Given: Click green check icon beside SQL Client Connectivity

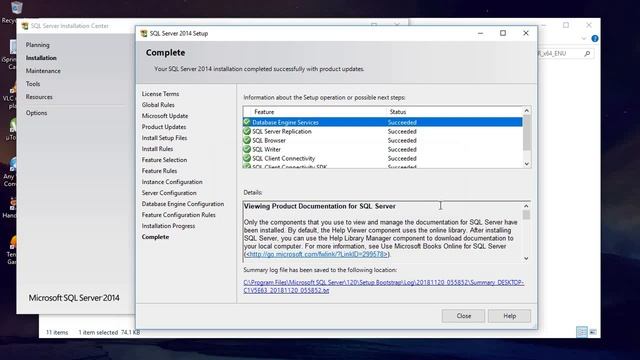Looking at the screenshot, I should pos(247,158).
